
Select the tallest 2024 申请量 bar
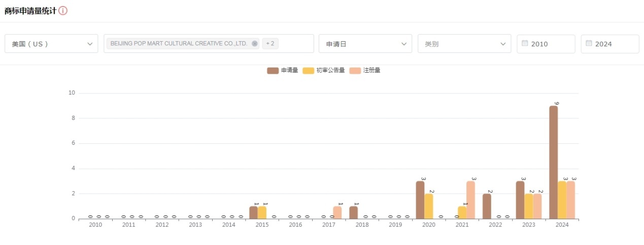(x=553, y=163)
